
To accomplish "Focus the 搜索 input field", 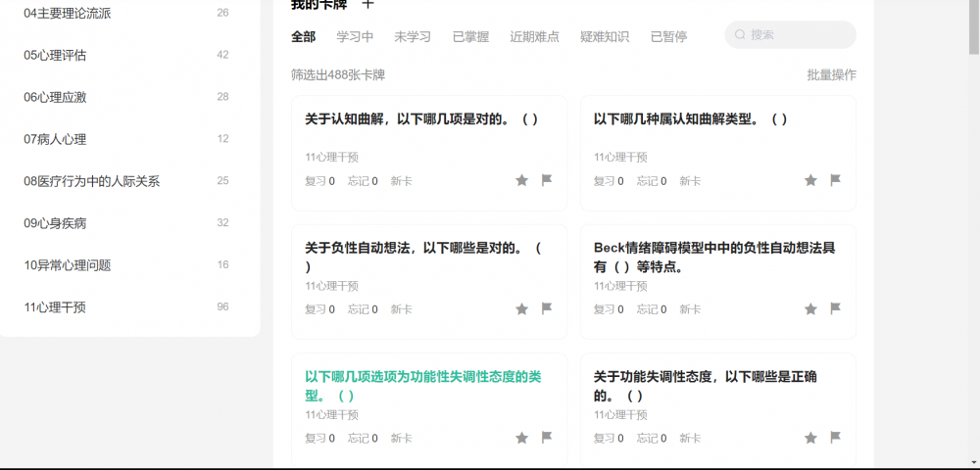I will point(791,35).
